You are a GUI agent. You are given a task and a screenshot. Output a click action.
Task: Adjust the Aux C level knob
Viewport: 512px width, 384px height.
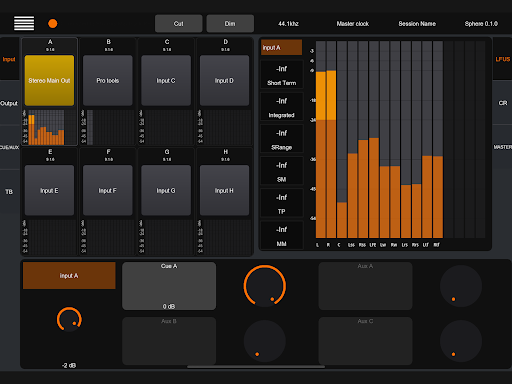(461, 341)
